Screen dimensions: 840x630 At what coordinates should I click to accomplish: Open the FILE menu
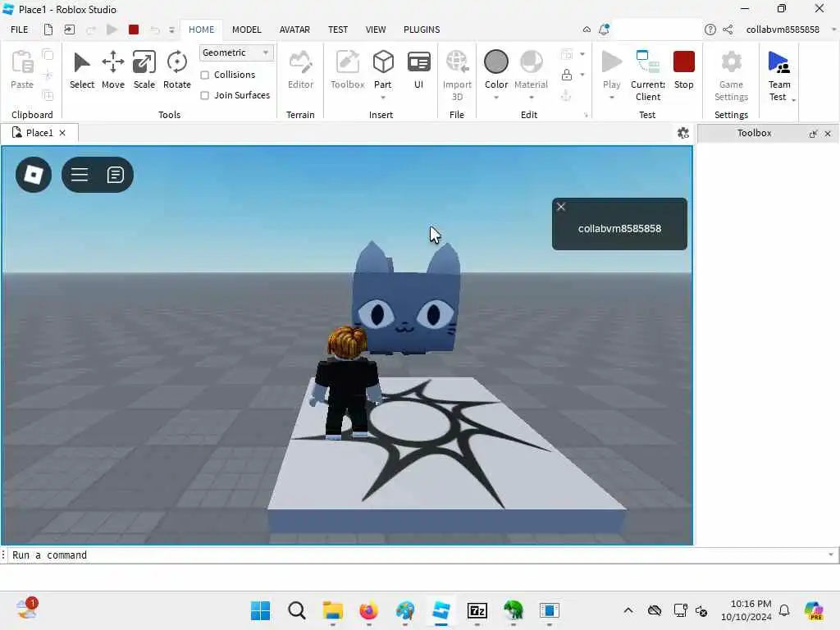click(20, 30)
